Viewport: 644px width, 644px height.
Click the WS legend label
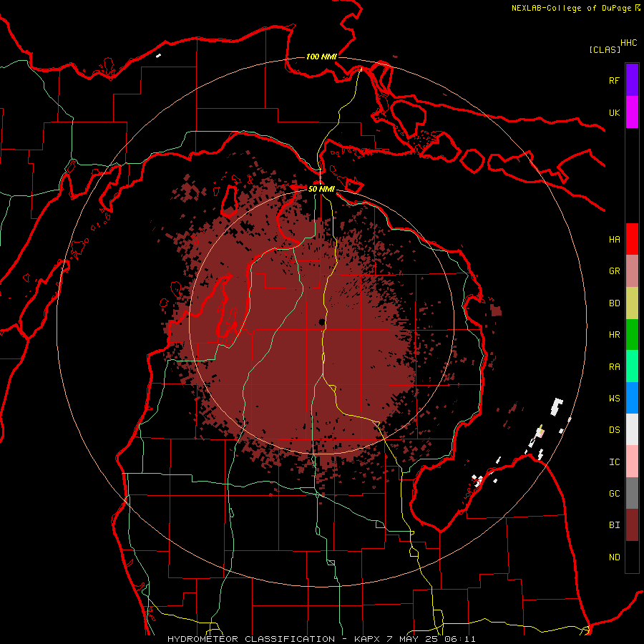click(614, 398)
